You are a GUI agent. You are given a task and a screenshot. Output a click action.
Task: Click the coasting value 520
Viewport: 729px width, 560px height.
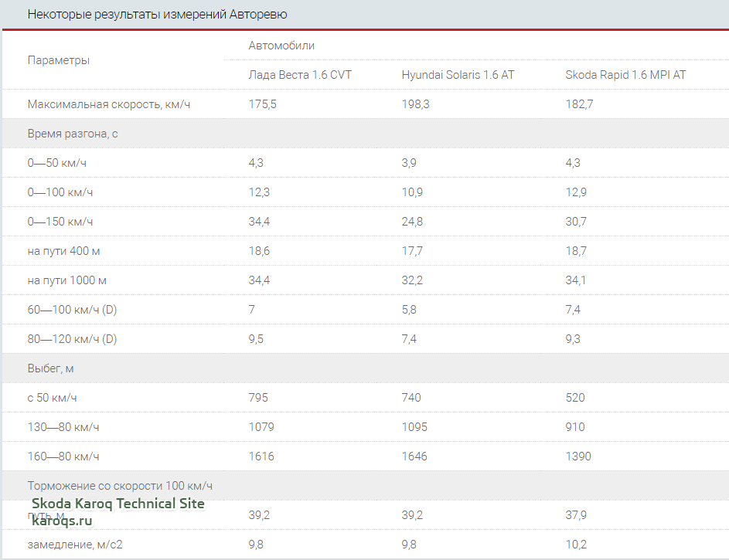tap(574, 398)
